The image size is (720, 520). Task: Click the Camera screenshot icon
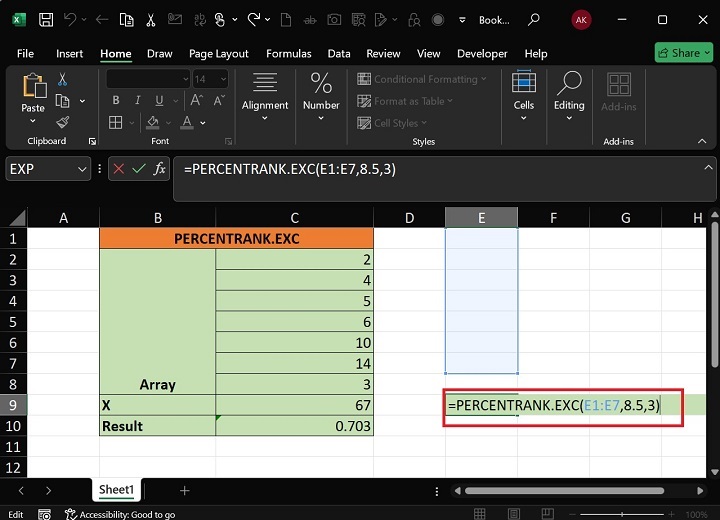point(334,20)
